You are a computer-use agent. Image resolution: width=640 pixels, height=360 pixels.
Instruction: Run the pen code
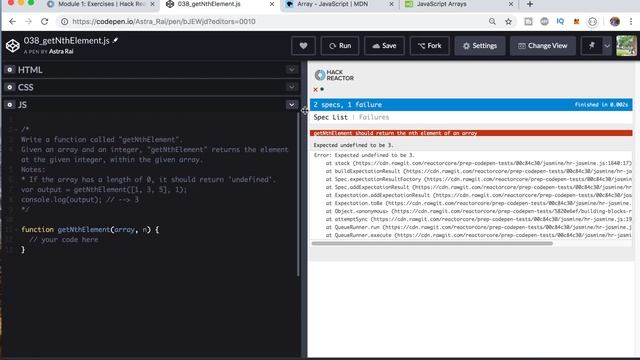pos(340,46)
